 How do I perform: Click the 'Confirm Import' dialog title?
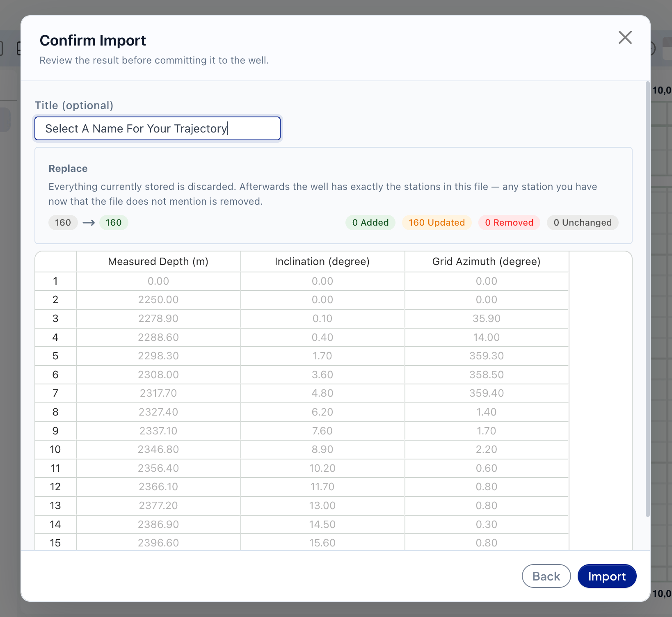(x=93, y=41)
